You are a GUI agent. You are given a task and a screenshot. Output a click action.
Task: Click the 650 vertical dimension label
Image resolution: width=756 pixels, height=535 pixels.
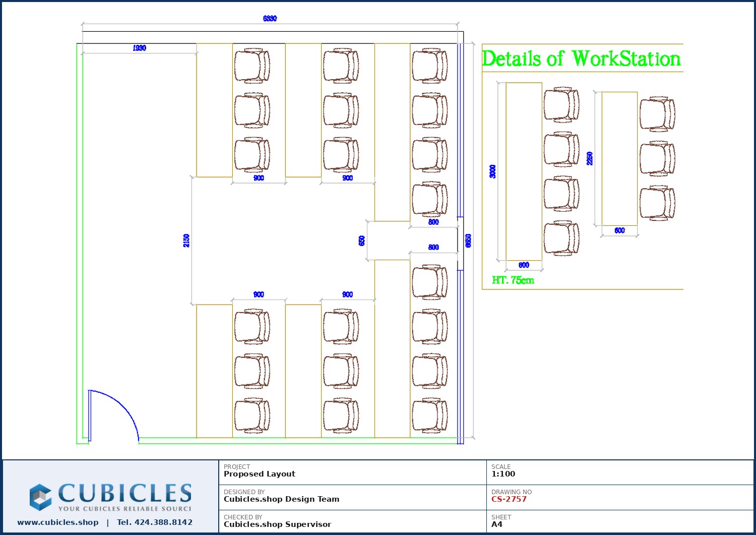click(361, 241)
